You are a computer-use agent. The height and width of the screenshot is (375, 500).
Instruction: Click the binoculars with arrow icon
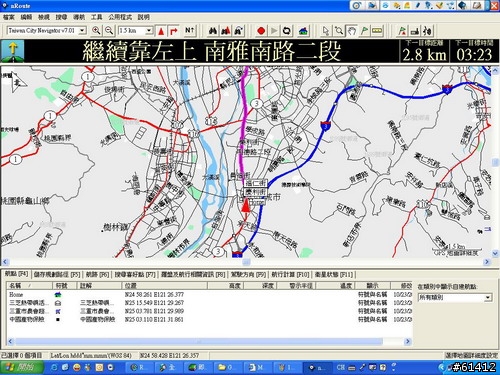point(238,31)
